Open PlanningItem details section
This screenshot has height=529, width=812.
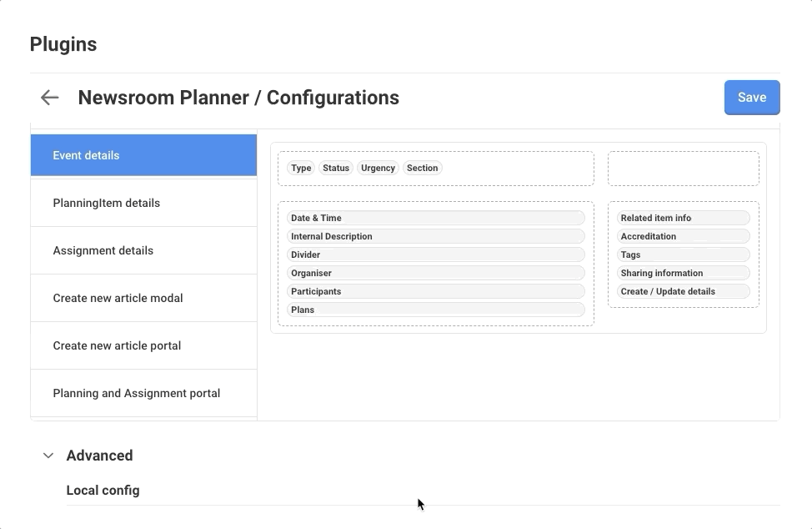pyautogui.click(x=143, y=203)
